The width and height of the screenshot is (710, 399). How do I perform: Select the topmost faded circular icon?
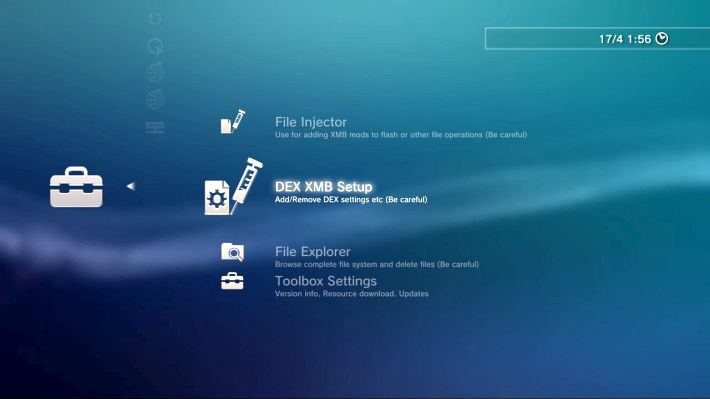click(155, 19)
